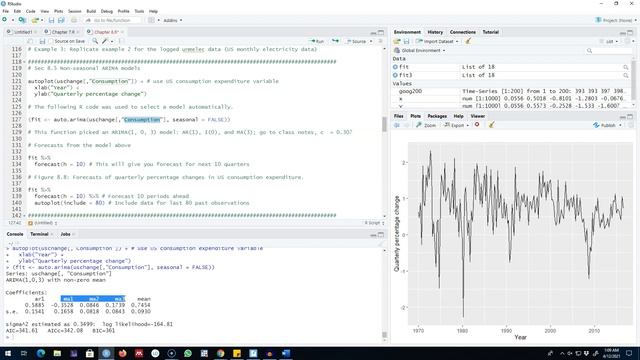640x360 pixels.
Task: Switch to the Packages tab
Action: click(437, 116)
